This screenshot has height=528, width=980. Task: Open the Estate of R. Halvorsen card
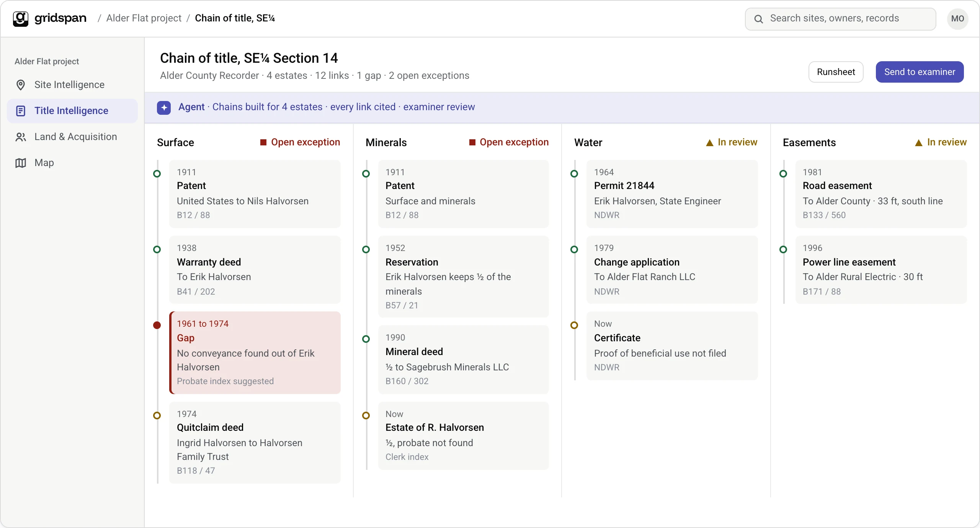(463, 435)
